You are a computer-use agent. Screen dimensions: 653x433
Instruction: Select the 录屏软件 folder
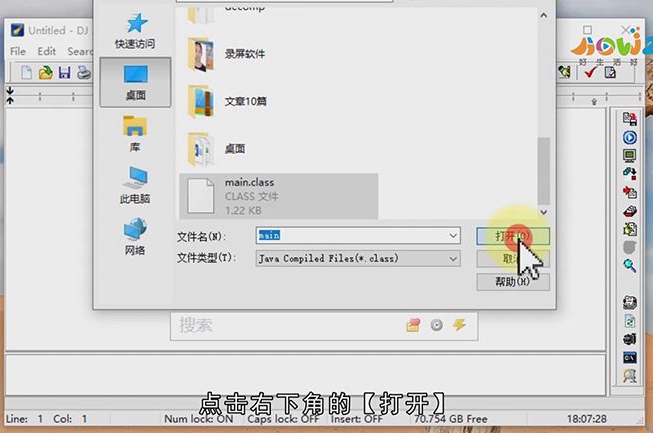coord(227,54)
